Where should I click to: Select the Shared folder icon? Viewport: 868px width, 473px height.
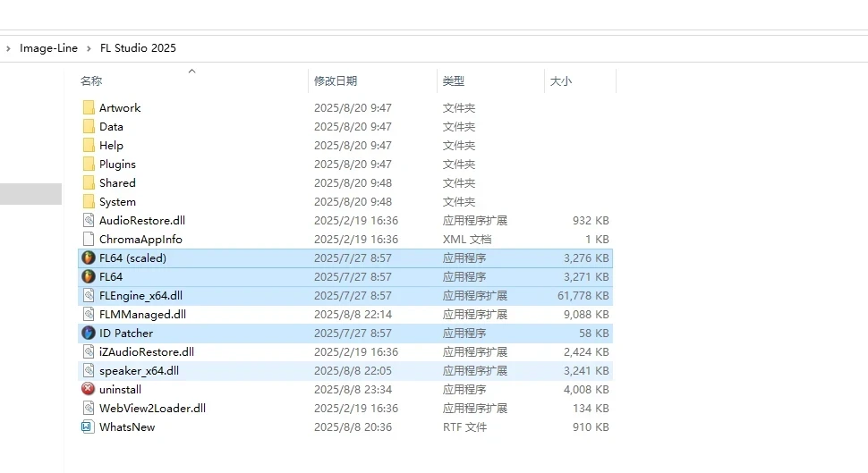(89, 182)
